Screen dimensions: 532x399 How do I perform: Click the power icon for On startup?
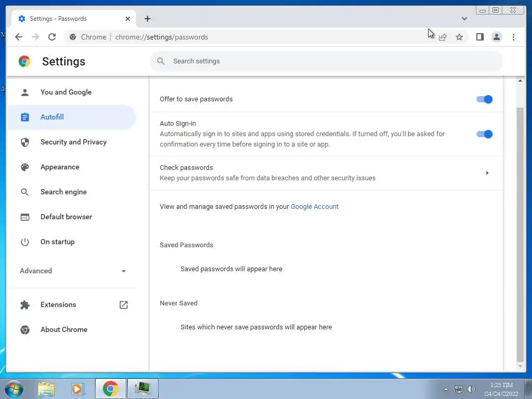click(x=25, y=242)
